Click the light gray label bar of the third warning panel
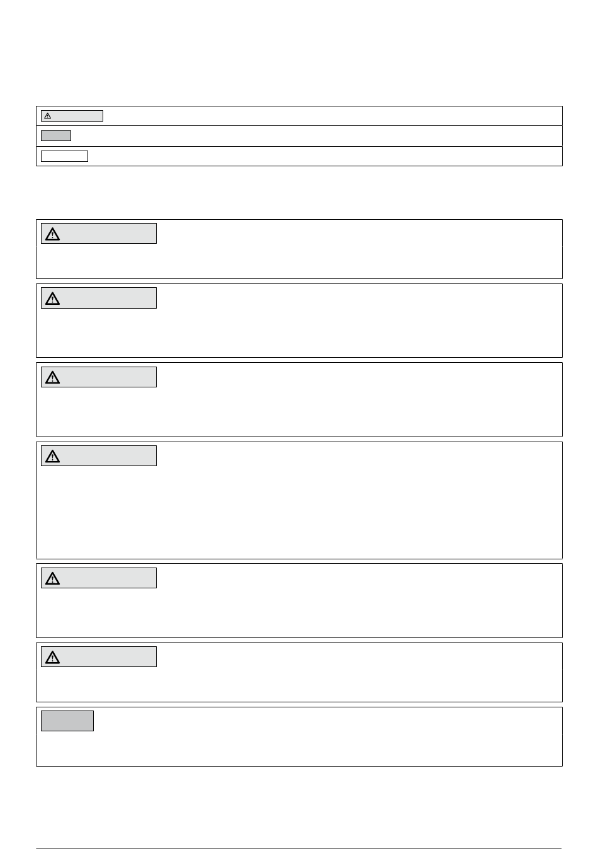This screenshot has height=868, width=598. [99, 377]
